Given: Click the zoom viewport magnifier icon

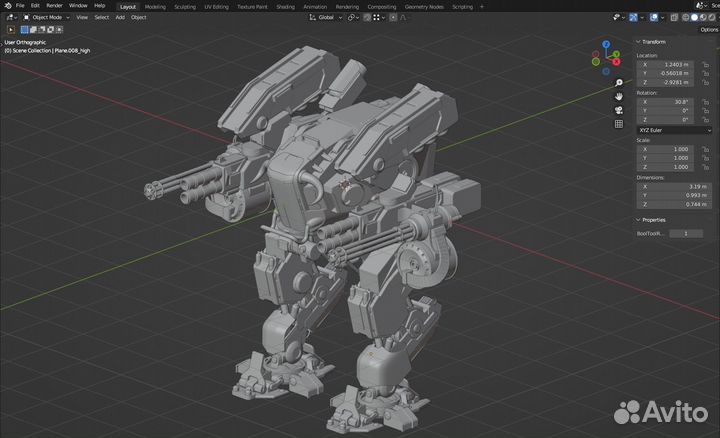Looking at the screenshot, I should (619, 83).
